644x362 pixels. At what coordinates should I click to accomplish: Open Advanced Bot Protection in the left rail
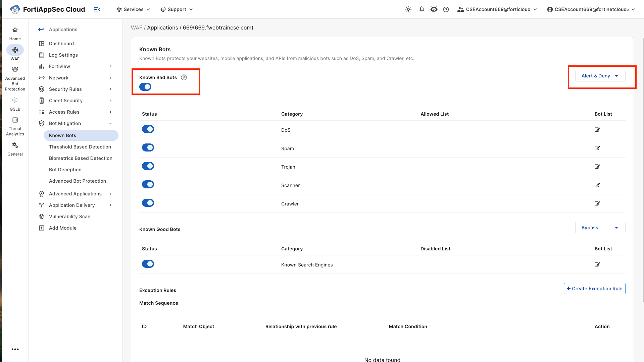coord(15,79)
